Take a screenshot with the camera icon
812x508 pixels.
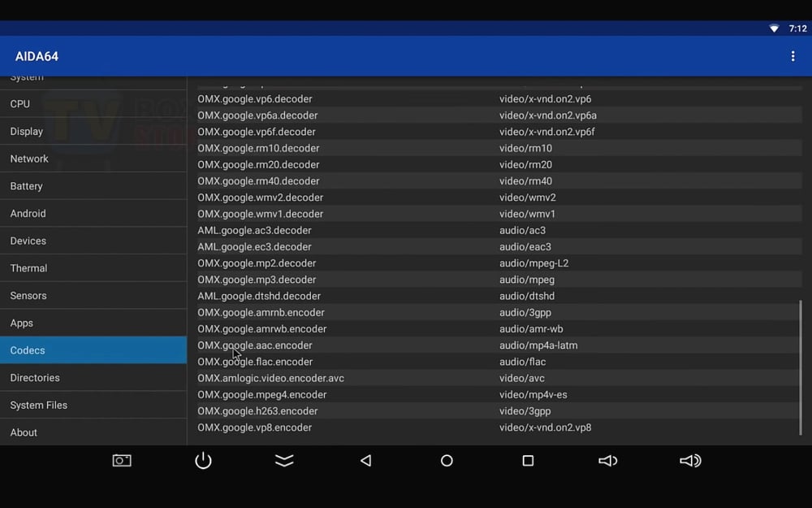coord(121,460)
